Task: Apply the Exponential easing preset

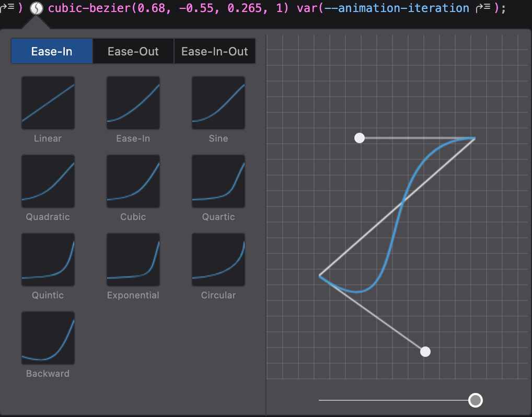Action: (133, 259)
